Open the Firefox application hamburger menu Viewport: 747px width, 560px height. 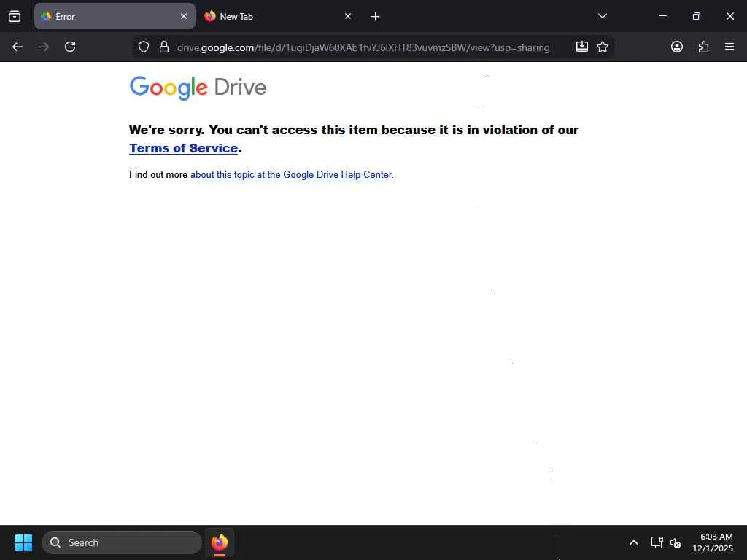pos(729,47)
